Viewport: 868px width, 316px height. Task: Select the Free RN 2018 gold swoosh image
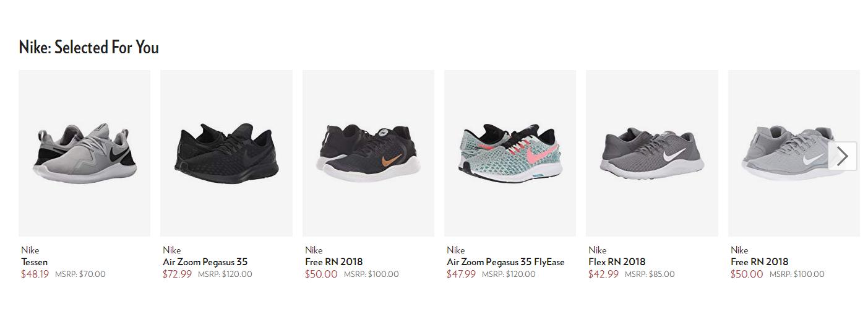pos(368,153)
